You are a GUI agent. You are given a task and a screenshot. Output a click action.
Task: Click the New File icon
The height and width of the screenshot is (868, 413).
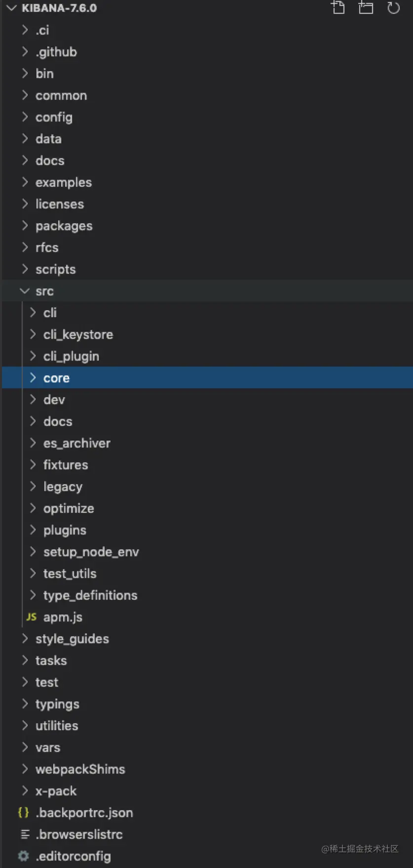pos(338,7)
